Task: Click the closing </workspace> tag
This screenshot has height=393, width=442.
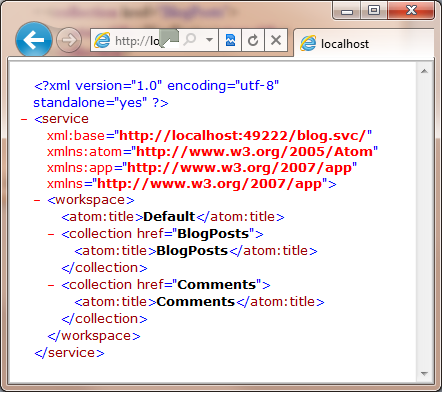Action: tap(94, 336)
